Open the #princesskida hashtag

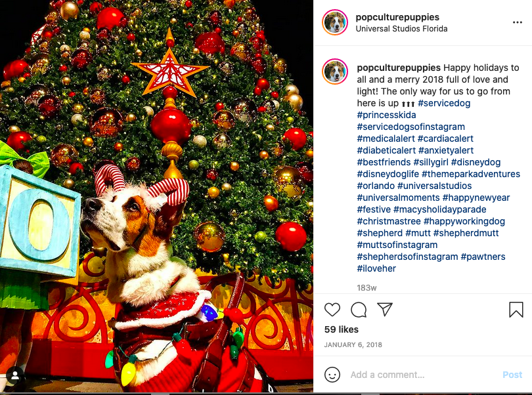386,115
